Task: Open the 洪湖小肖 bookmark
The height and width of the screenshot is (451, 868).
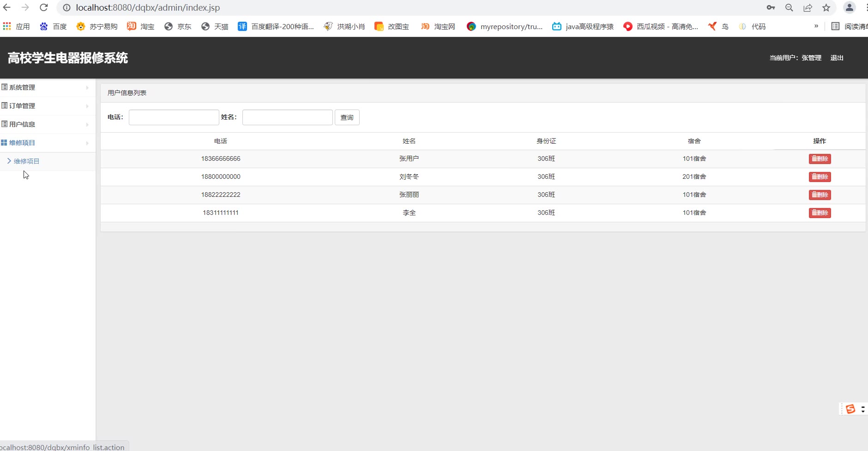Action: click(x=344, y=26)
